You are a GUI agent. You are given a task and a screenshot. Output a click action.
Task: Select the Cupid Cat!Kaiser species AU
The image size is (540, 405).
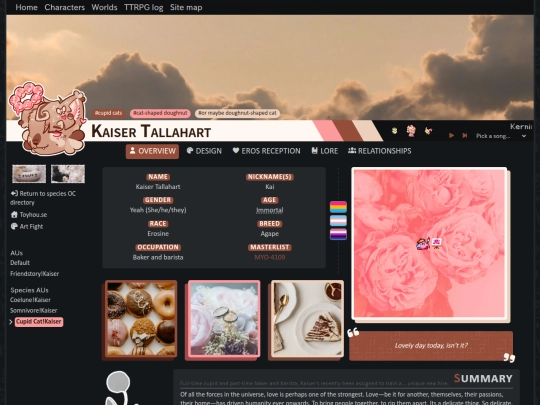tap(39, 322)
